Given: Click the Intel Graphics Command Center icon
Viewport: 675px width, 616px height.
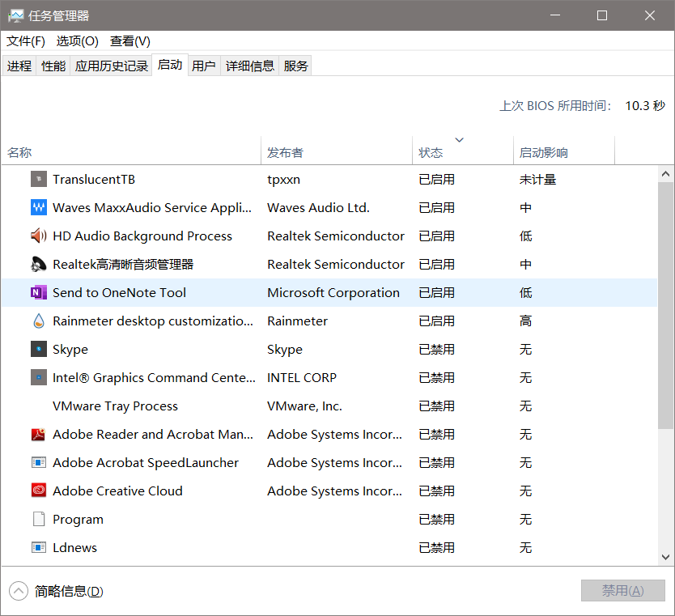Looking at the screenshot, I should (x=39, y=377).
